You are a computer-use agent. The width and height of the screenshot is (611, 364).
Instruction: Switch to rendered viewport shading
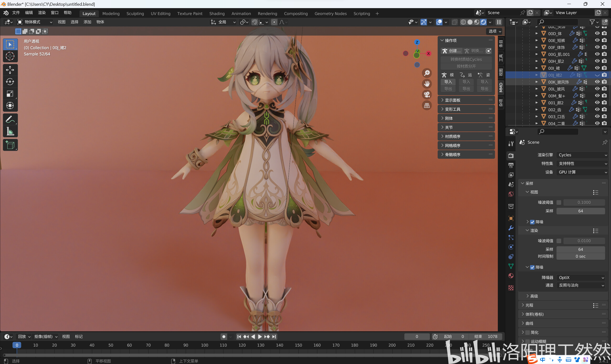[x=483, y=22]
